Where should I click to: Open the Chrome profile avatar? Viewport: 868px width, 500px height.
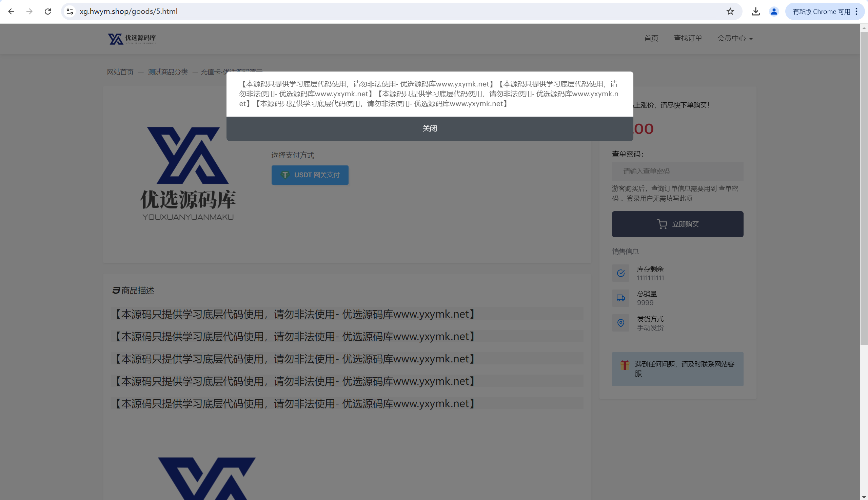(773, 11)
